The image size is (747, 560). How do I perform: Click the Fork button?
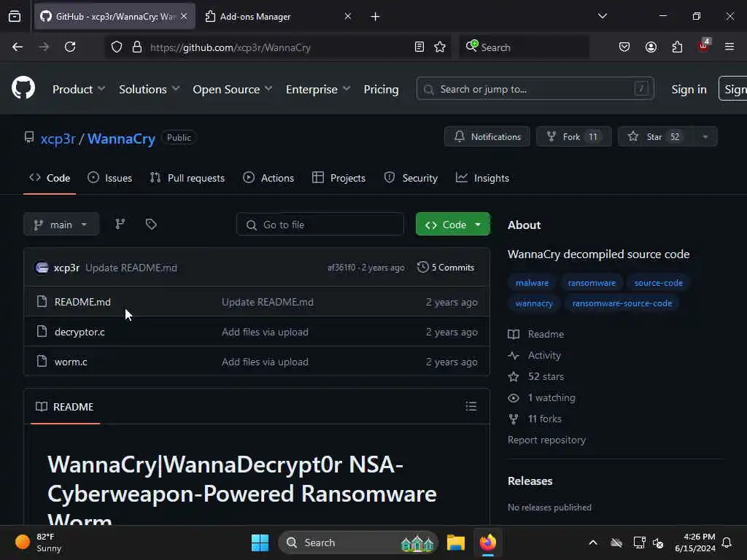[573, 136]
